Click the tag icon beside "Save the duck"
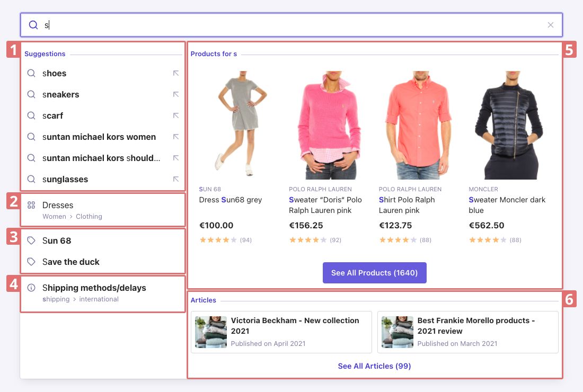This screenshot has width=583, height=392. (32, 262)
